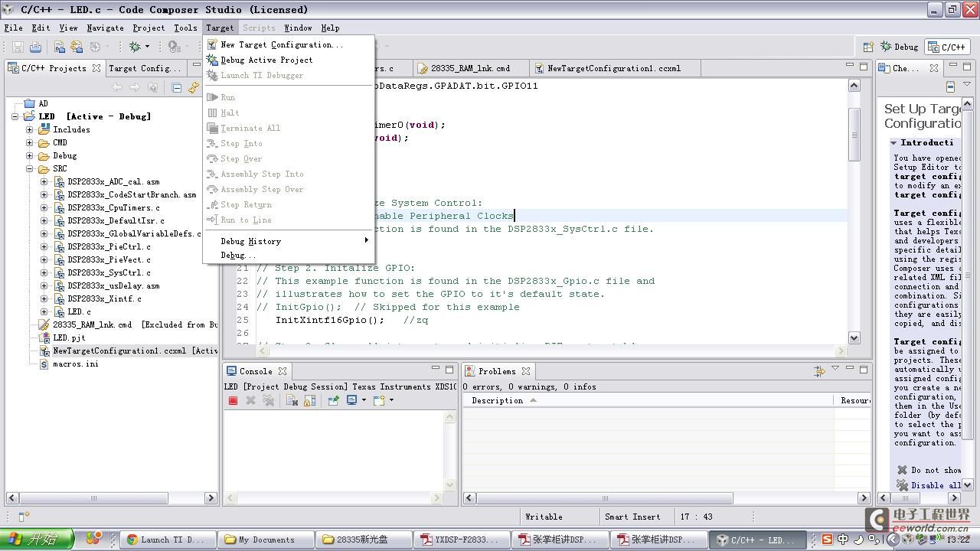Expand DSP2833x_ADC_cal.asm node
The height and width of the screenshot is (551, 980).
[x=44, y=181]
